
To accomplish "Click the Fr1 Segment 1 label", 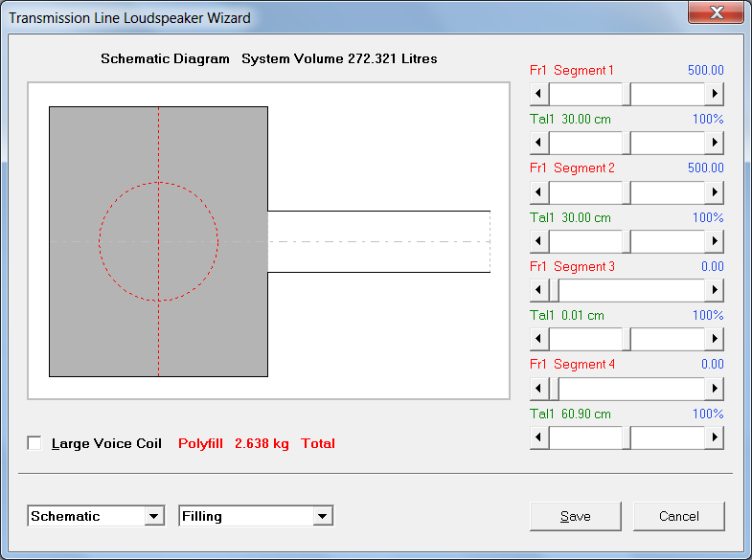I will point(572,71).
